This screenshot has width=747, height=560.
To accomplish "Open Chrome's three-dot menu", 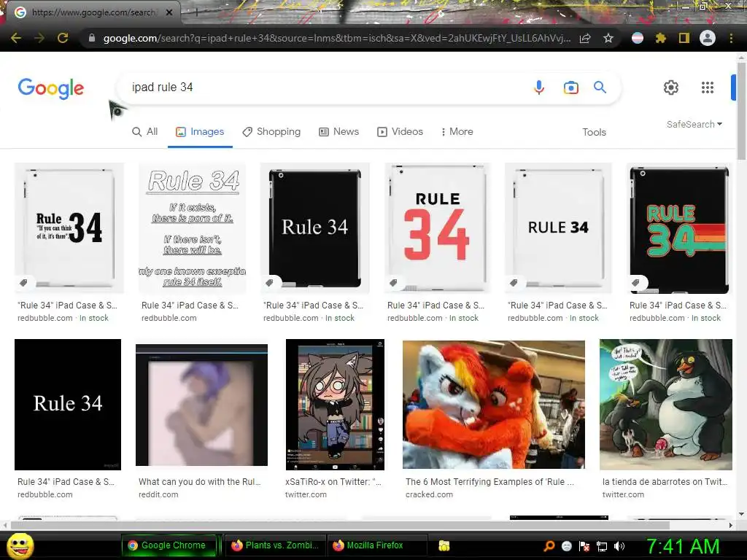I will [731, 38].
